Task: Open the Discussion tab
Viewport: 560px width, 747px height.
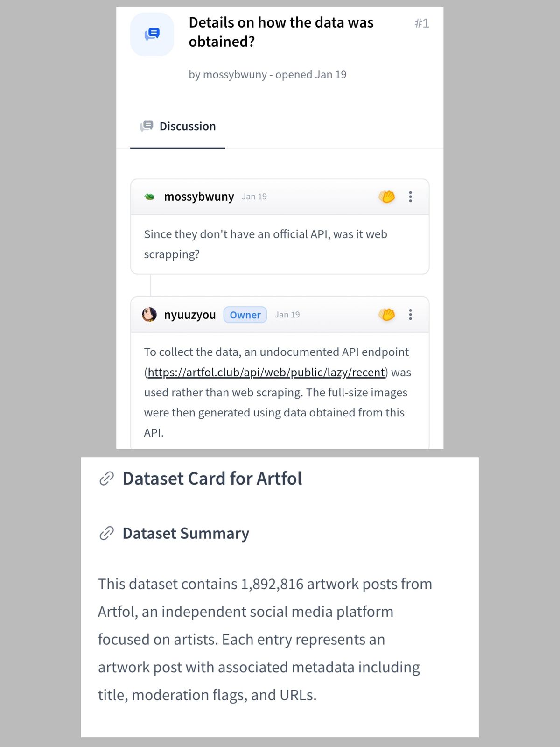Action: (x=178, y=127)
